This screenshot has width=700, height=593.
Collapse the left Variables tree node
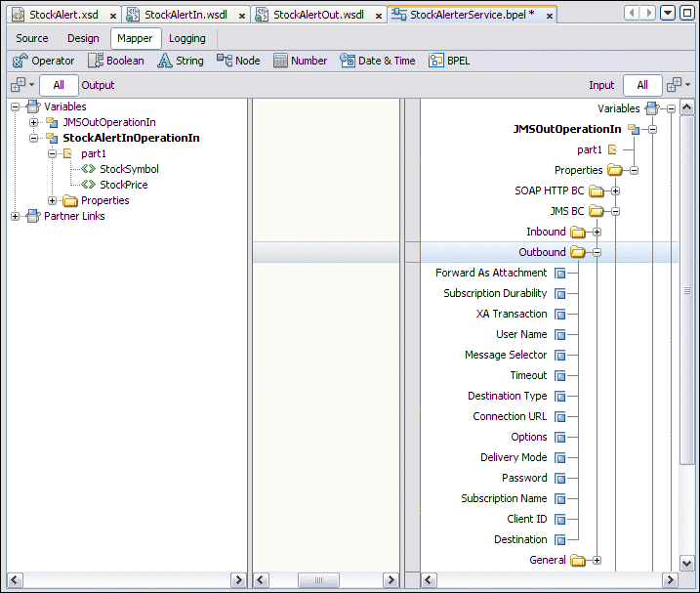pyautogui.click(x=16, y=106)
